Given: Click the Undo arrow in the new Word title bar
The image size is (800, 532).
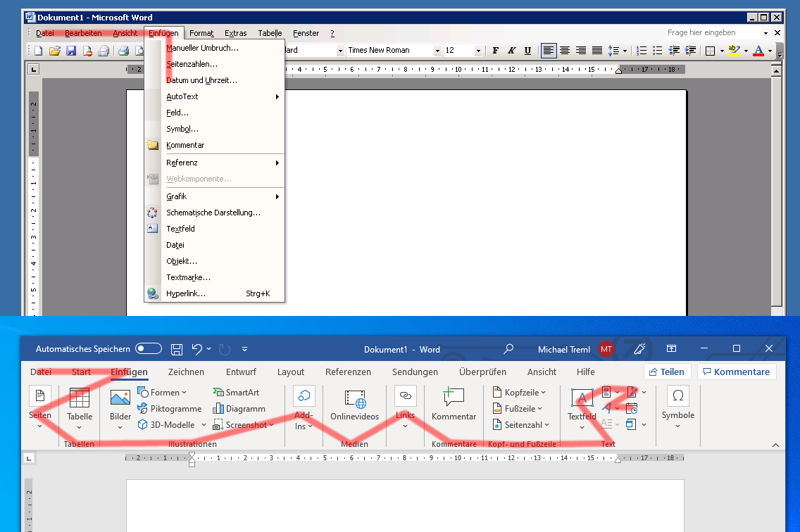Looking at the screenshot, I should coord(197,350).
